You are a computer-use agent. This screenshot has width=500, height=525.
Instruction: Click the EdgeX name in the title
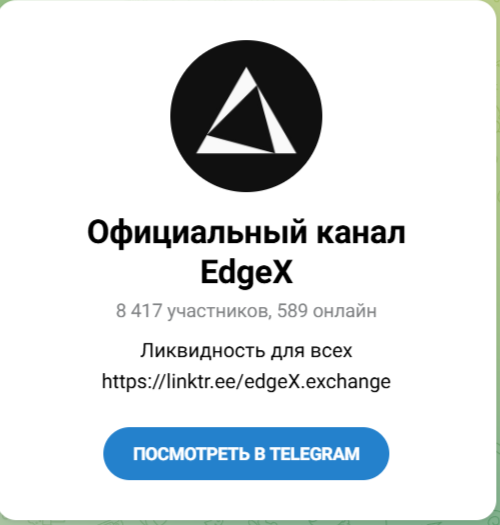point(246,272)
